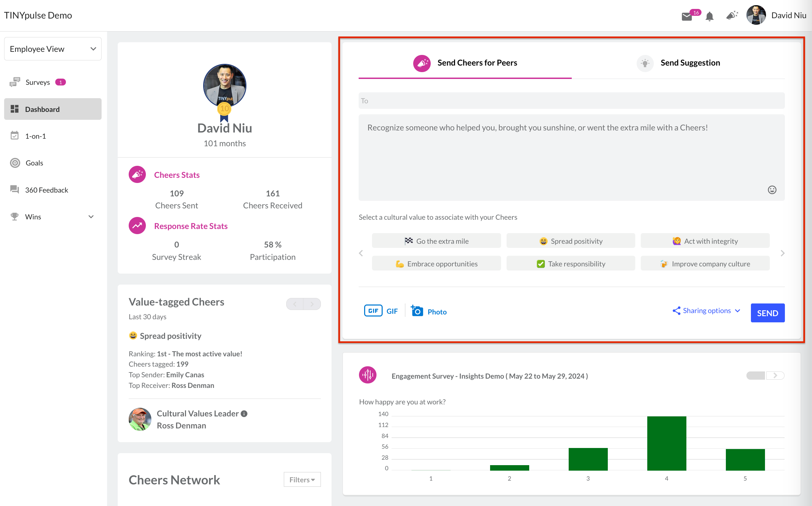
Task: Click the Response Rate Stats heading link
Action: tap(191, 226)
